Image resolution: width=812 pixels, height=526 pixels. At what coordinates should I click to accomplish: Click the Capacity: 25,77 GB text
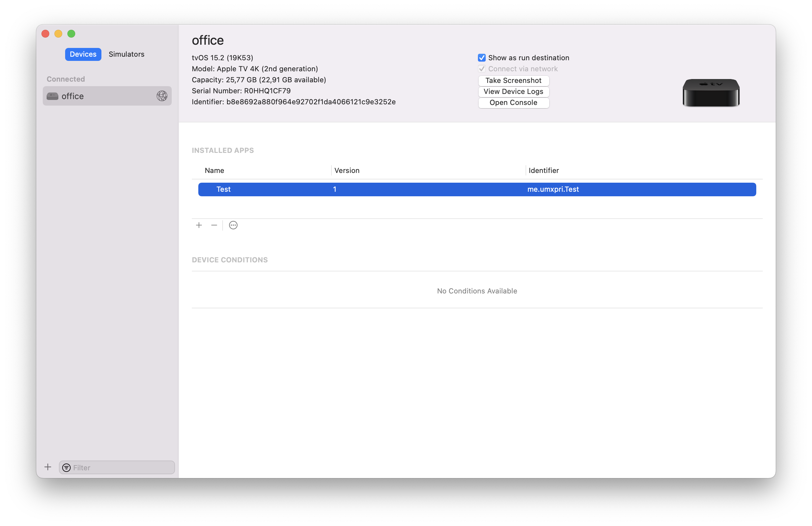coord(259,80)
